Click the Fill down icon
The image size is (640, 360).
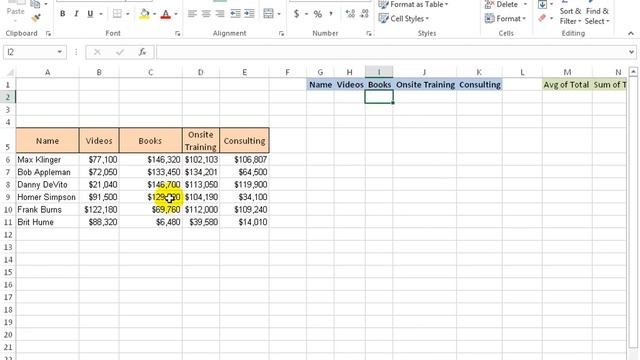(542, 4)
